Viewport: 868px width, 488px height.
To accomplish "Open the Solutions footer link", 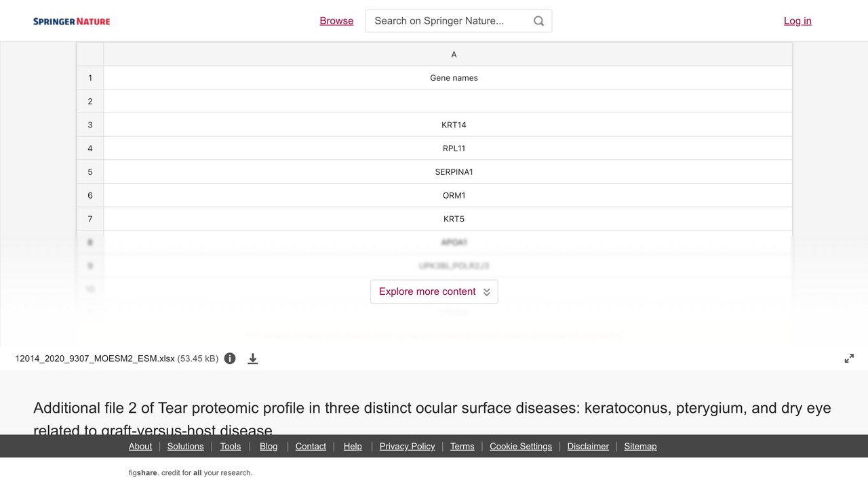I will (x=185, y=446).
